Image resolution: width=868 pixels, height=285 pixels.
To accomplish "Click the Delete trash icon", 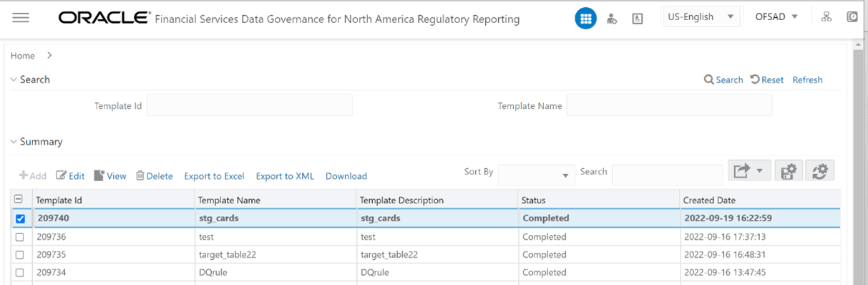I will (140, 175).
